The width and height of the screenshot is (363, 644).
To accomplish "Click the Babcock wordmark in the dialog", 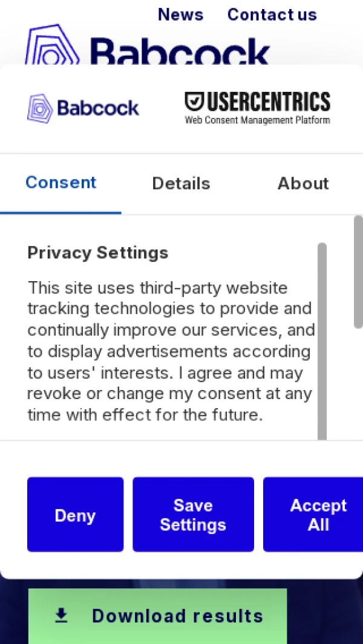I will pos(98,109).
